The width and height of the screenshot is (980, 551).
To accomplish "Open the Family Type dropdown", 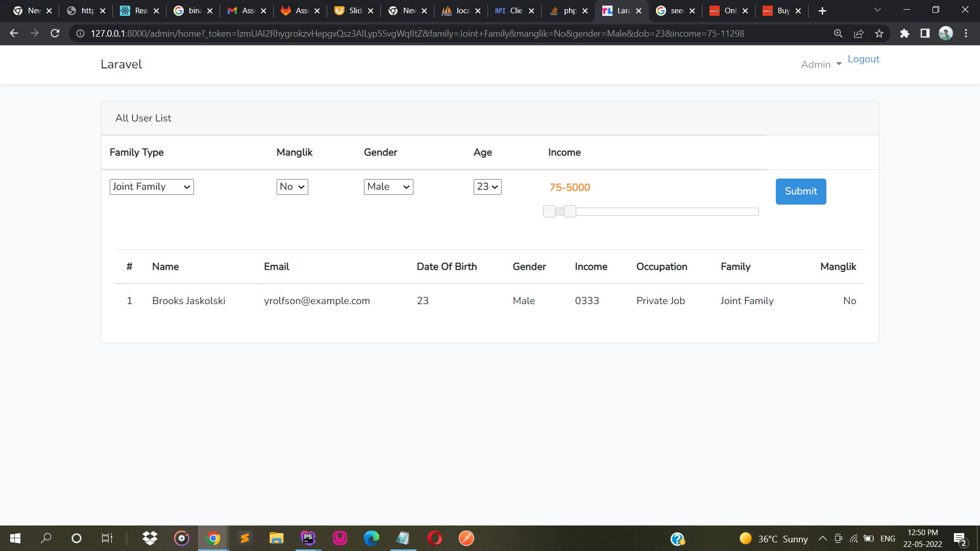I will tap(151, 187).
